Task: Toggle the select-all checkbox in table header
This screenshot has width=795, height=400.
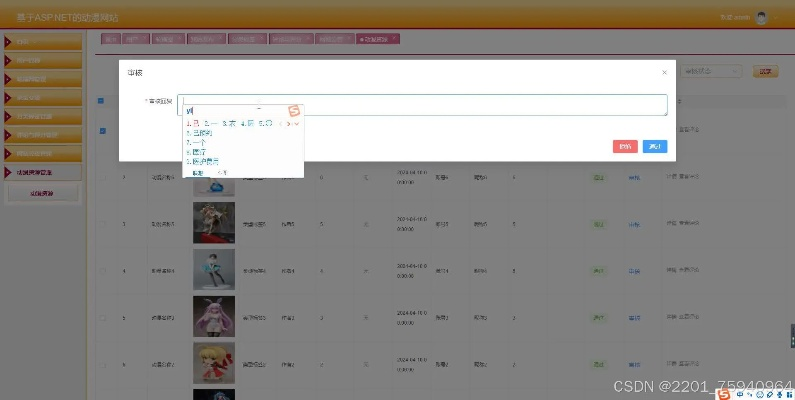Action: click(101, 101)
